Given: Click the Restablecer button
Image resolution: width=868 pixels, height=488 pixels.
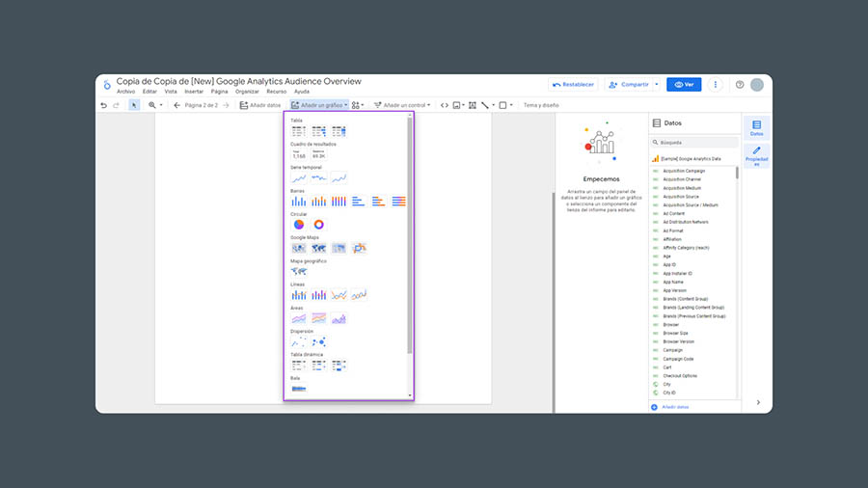Looking at the screenshot, I should (573, 85).
